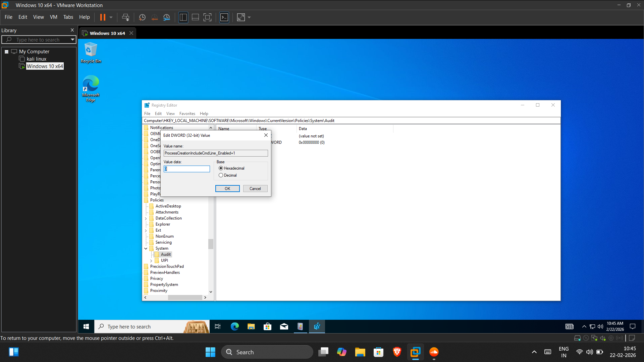
Task: Pause the virtual machine from VMware toolbar
Action: tap(103, 17)
